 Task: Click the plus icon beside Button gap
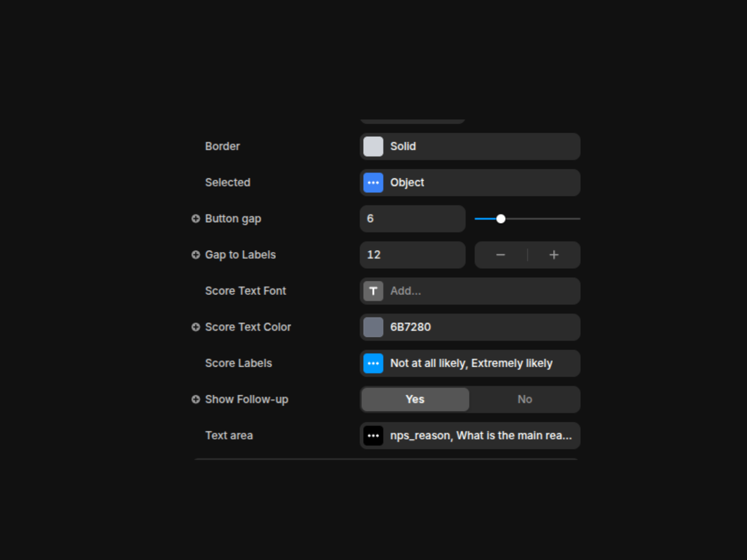tap(196, 218)
